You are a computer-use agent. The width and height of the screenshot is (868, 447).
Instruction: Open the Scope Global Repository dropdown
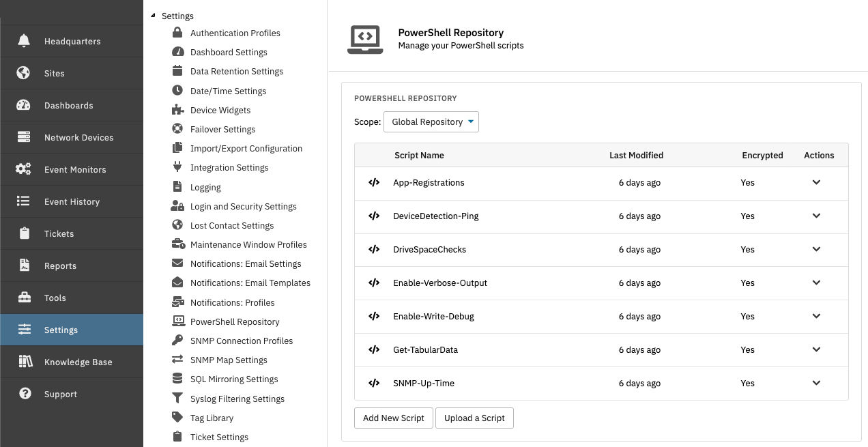(x=431, y=122)
